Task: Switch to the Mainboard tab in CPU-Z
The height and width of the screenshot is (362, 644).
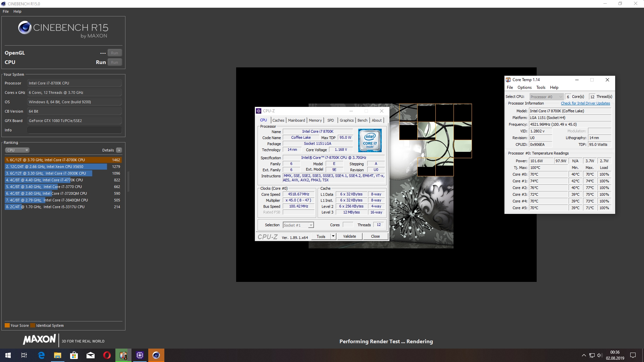Action: point(297,120)
